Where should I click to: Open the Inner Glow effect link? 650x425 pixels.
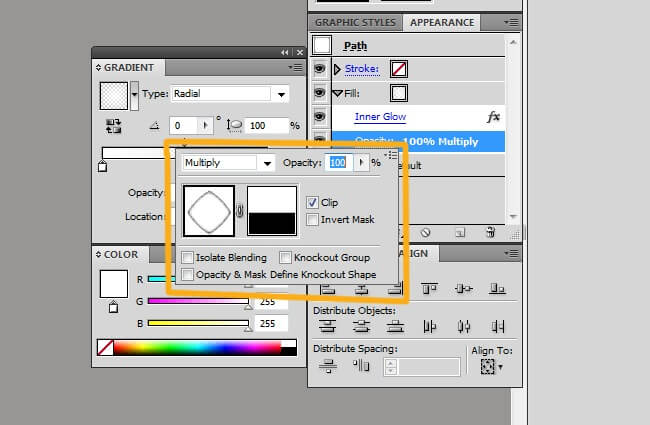(380, 117)
